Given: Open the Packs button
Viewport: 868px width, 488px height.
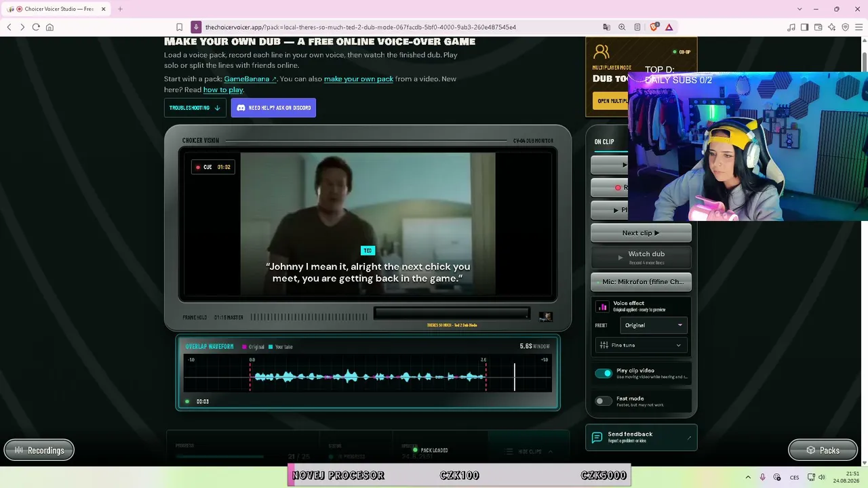Looking at the screenshot, I should [x=823, y=450].
